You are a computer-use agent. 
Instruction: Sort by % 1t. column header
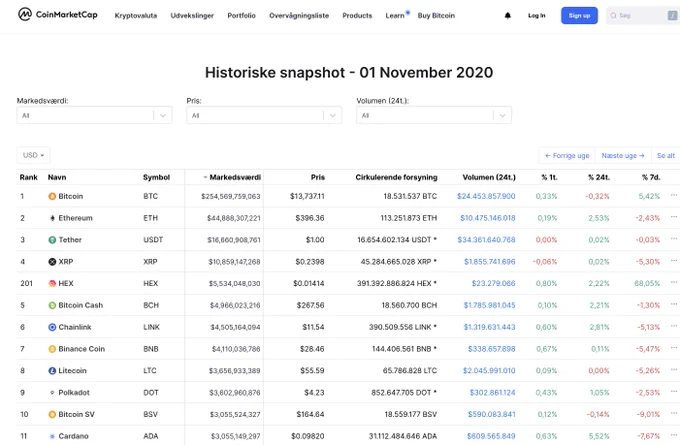(549, 177)
